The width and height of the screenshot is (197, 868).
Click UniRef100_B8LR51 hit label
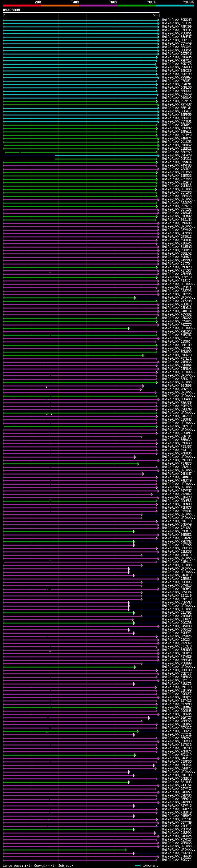[x=177, y=50]
